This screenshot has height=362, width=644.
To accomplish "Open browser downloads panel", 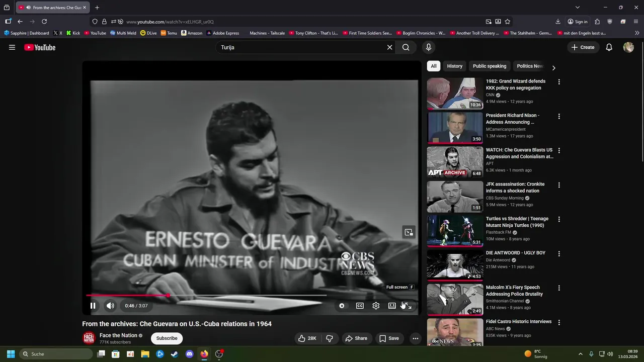I will click(x=558, y=22).
